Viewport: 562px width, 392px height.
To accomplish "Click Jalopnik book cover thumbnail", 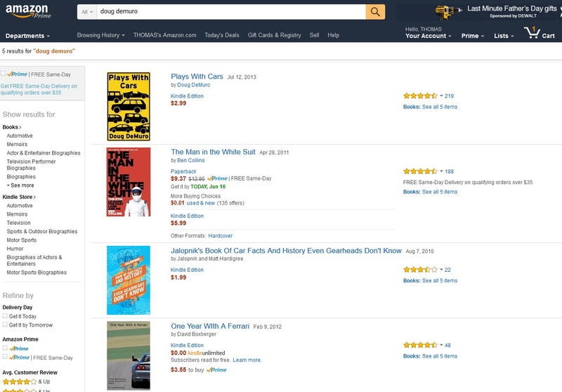I will click(129, 280).
